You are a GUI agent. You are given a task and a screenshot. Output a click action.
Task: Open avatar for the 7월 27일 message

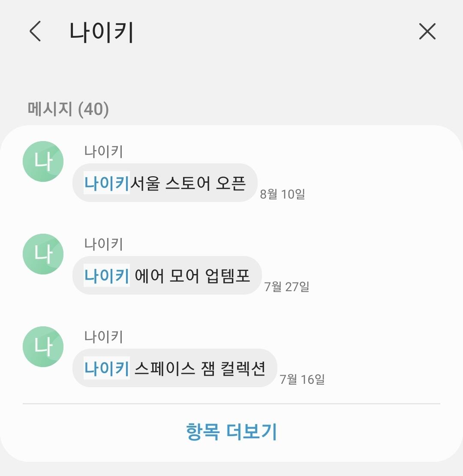click(43, 254)
